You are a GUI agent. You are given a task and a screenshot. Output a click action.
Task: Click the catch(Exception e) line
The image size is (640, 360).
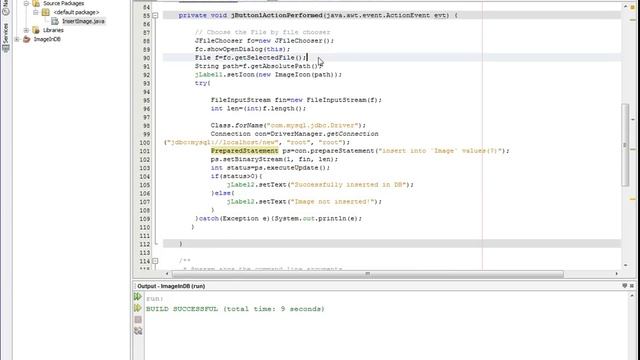[278, 219]
